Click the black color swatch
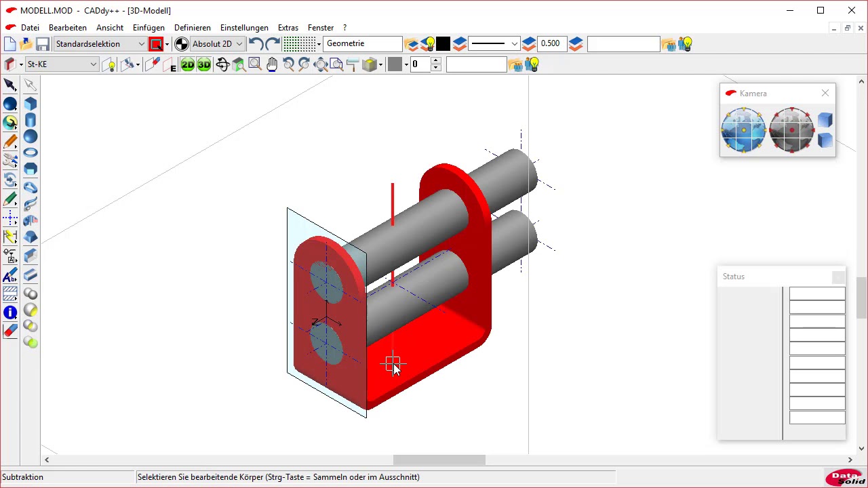This screenshot has height=488, width=868. point(443,44)
